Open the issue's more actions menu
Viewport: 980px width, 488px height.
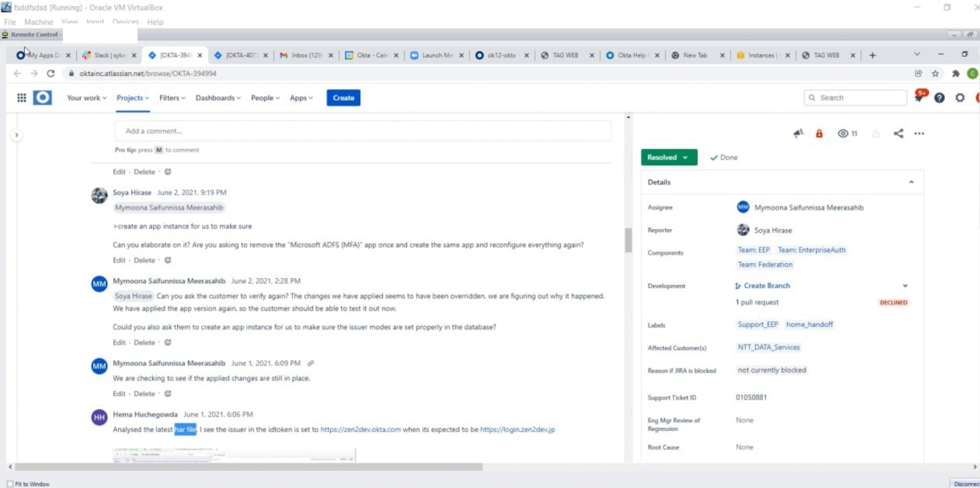click(x=919, y=133)
